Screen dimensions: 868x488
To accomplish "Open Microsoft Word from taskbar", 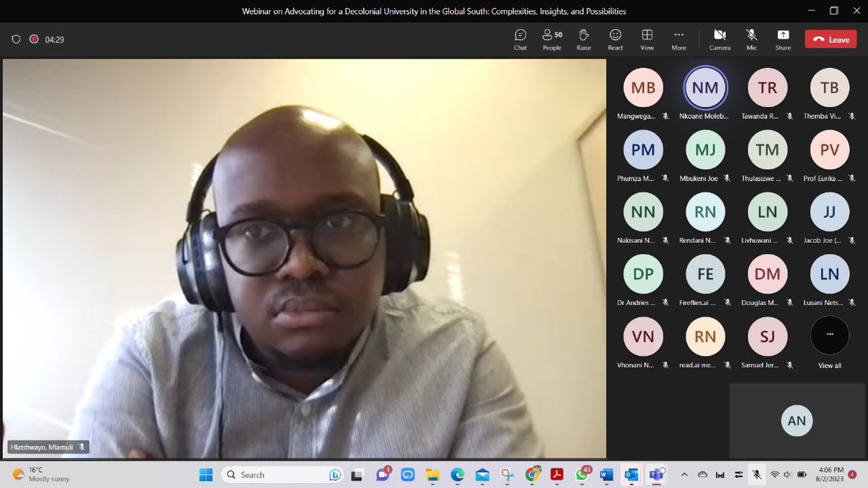I will coord(606,474).
